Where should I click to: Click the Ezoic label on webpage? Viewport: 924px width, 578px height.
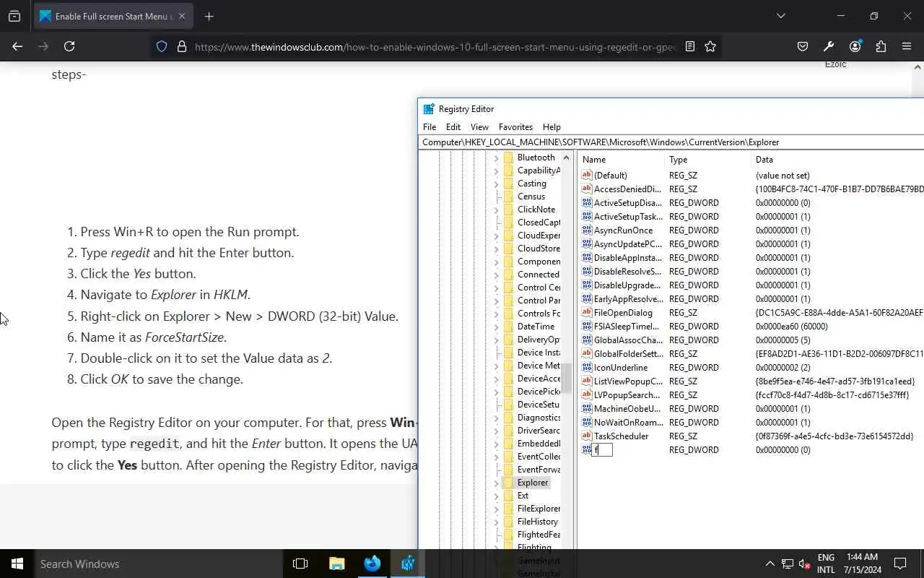pyautogui.click(x=835, y=64)
